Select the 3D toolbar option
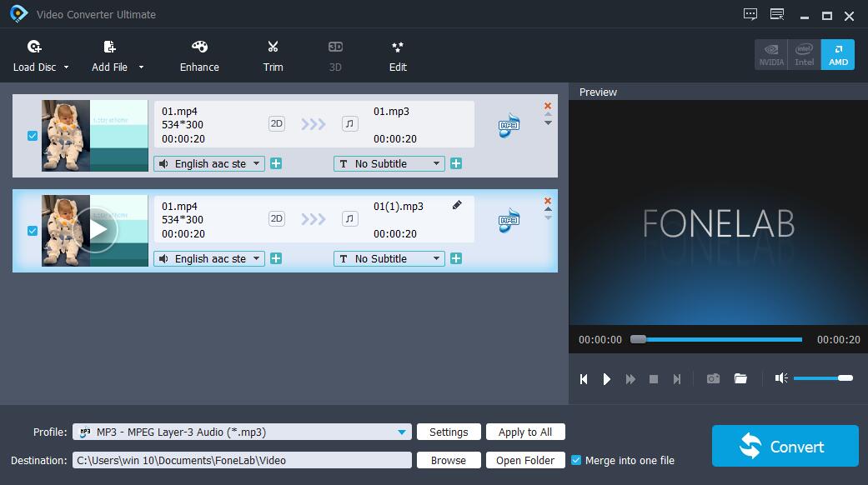This screenshot has height=485, width=868. click(x=335, y=56)
